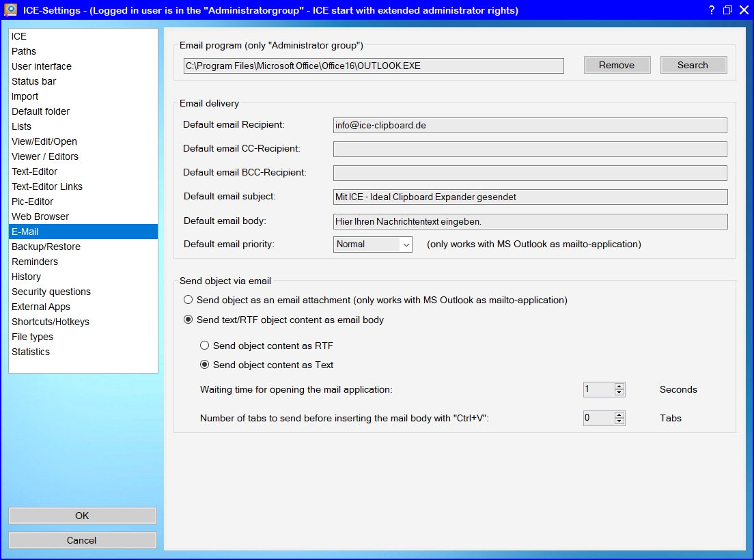Click the Default email CC-Recipient field
This screenshot has width=754, height=560.
pos(529,149)
